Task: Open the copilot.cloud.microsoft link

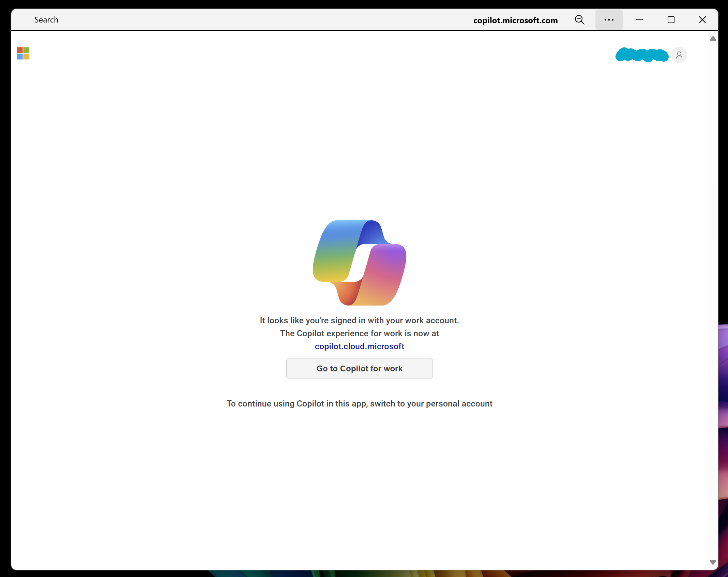Action: tap(359, 346)
